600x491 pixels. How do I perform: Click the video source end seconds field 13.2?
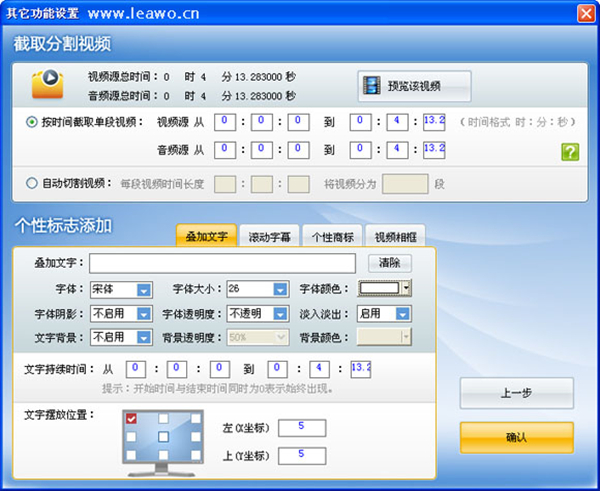coord(434,122)
